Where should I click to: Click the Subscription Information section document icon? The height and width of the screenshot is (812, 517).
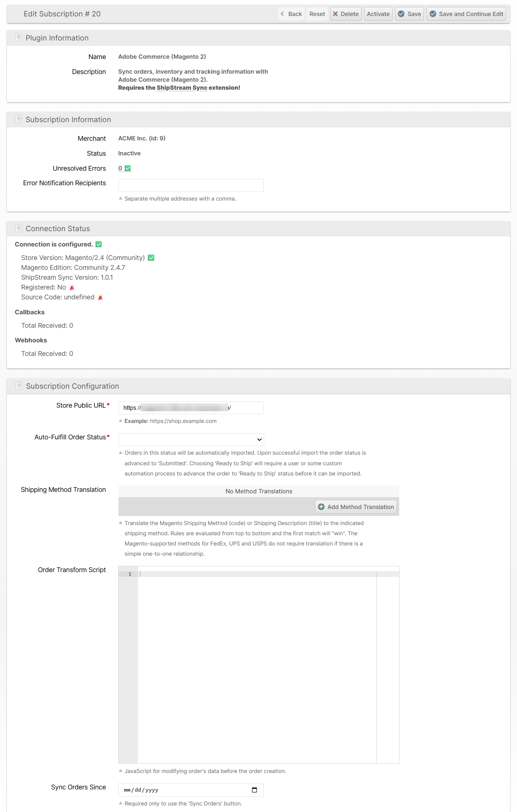tap(19, 119)
